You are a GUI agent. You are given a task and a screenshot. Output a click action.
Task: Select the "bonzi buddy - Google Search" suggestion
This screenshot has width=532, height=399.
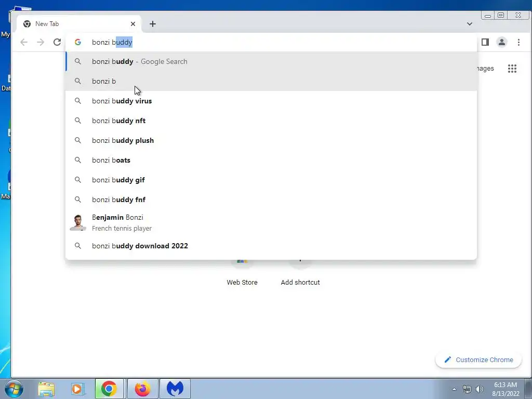(271, 61)
